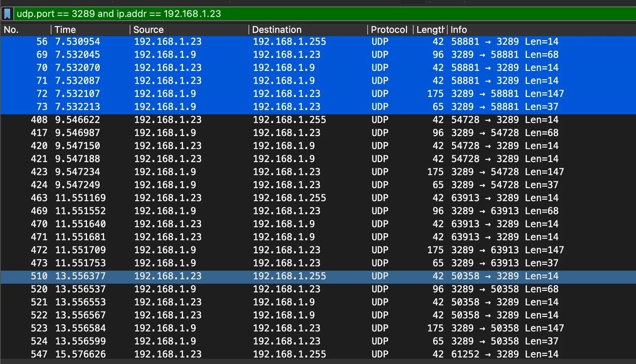Select broadcast packet number 408
Screen dimensions: 636x364
pos(318,120)
